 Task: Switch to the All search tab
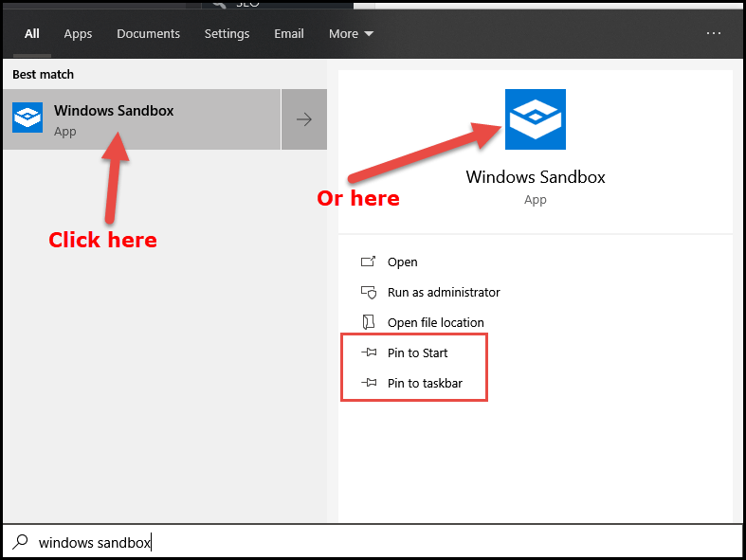(x=32, y=34)
